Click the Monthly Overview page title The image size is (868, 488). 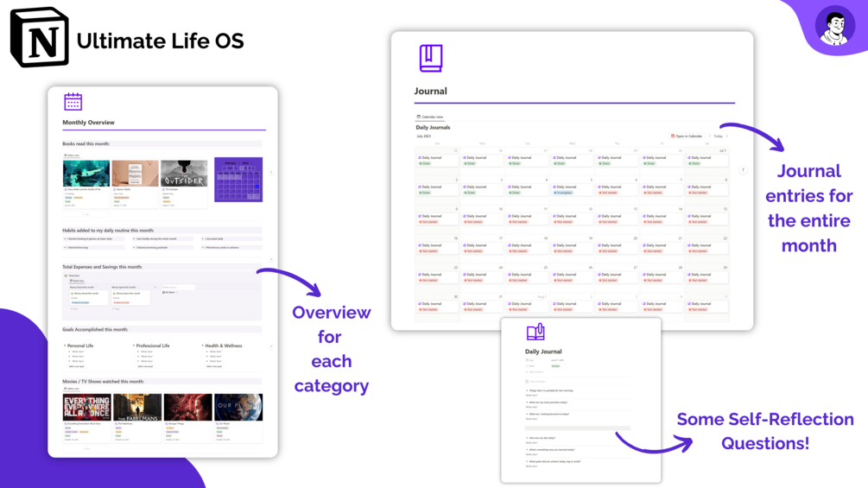(89, 123)
